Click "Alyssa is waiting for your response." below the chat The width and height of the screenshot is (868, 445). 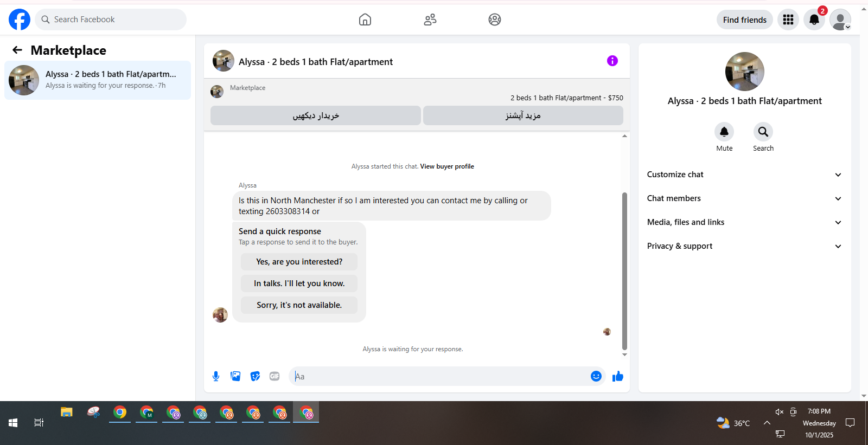[413, 349]
